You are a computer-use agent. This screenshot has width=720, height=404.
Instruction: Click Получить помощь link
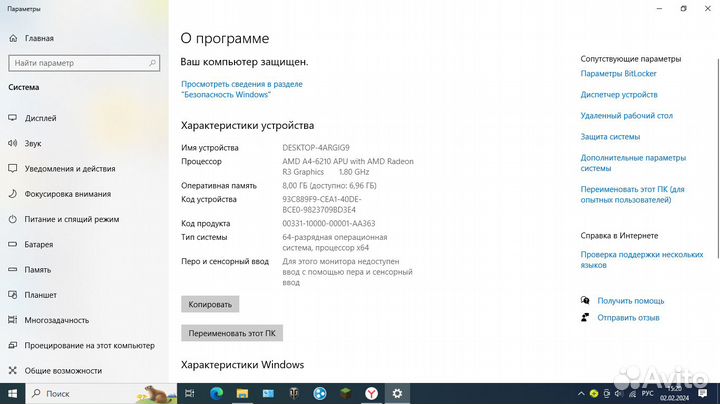tap(630, 301)
